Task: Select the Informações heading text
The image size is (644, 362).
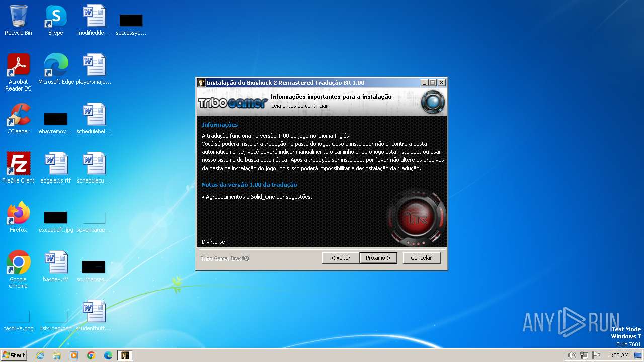Action: click(220, 125)
